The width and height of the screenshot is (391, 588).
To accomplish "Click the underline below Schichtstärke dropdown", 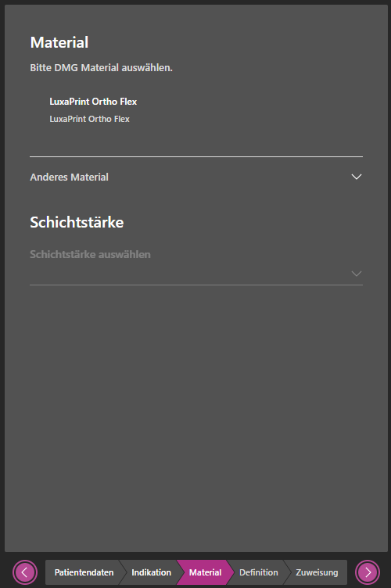I will click(196, 285).
